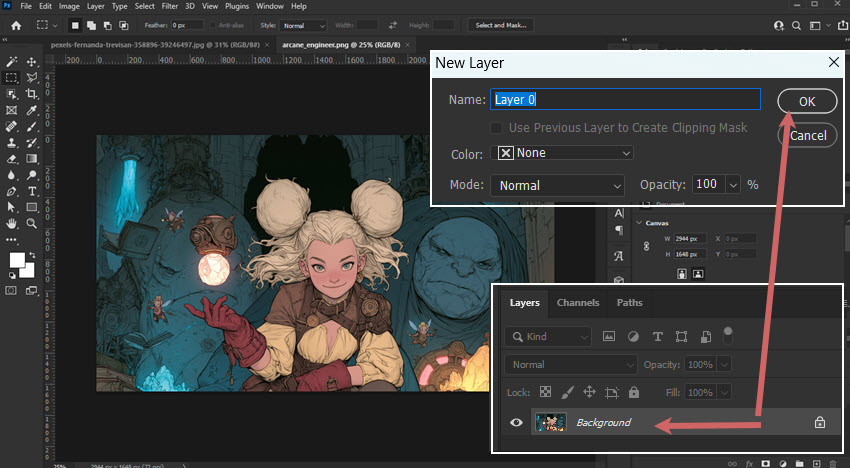The width and height of the screenshot is (850, 468).
Task: Open the Kind filter dropdown in Layers panel
Action: (548, 337)
